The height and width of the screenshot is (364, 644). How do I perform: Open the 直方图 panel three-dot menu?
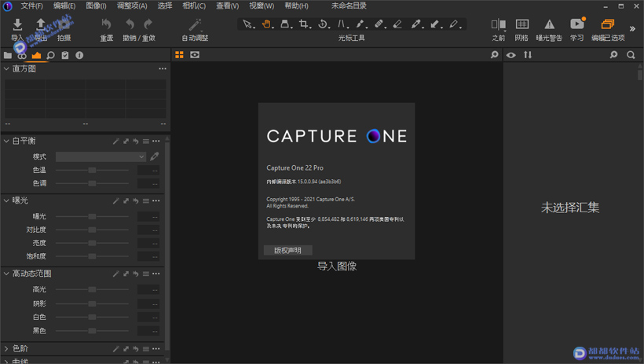tap(163, 68)
